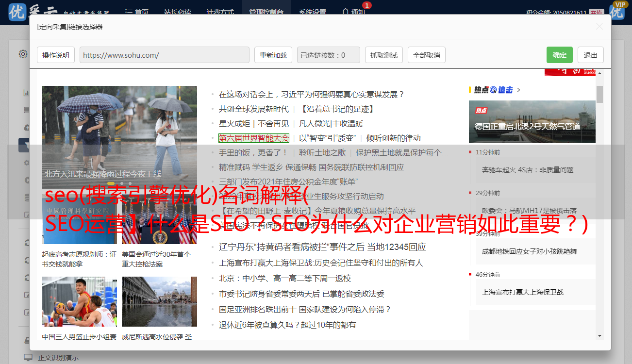Click the 倾听创新的律动 link
Screen dimensions: 632x364
click(x=393, y=138)
